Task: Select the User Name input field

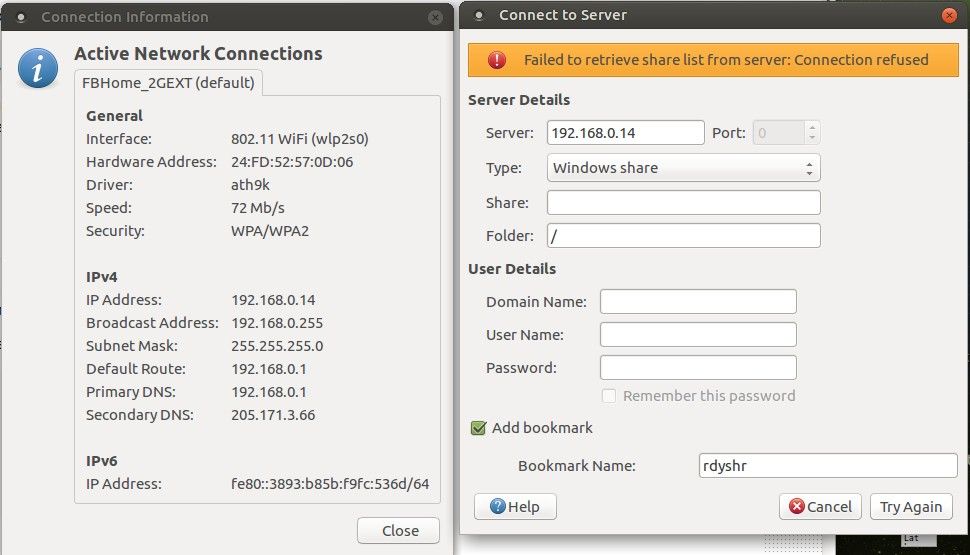Action: tap(698, 335)
